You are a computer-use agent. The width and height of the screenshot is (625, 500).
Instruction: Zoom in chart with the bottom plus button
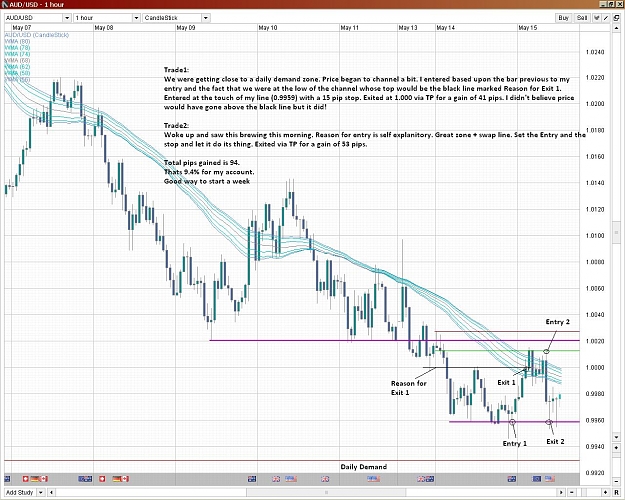(x=605, y=492)
